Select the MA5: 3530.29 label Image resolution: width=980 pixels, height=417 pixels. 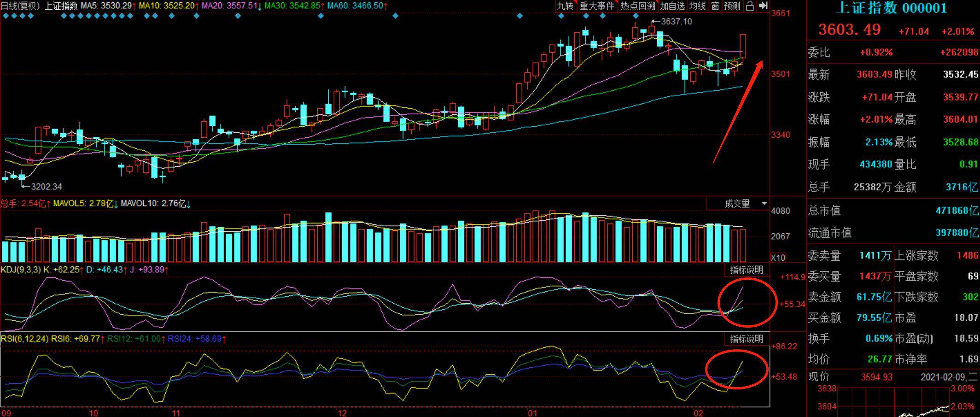click(108, 6)
